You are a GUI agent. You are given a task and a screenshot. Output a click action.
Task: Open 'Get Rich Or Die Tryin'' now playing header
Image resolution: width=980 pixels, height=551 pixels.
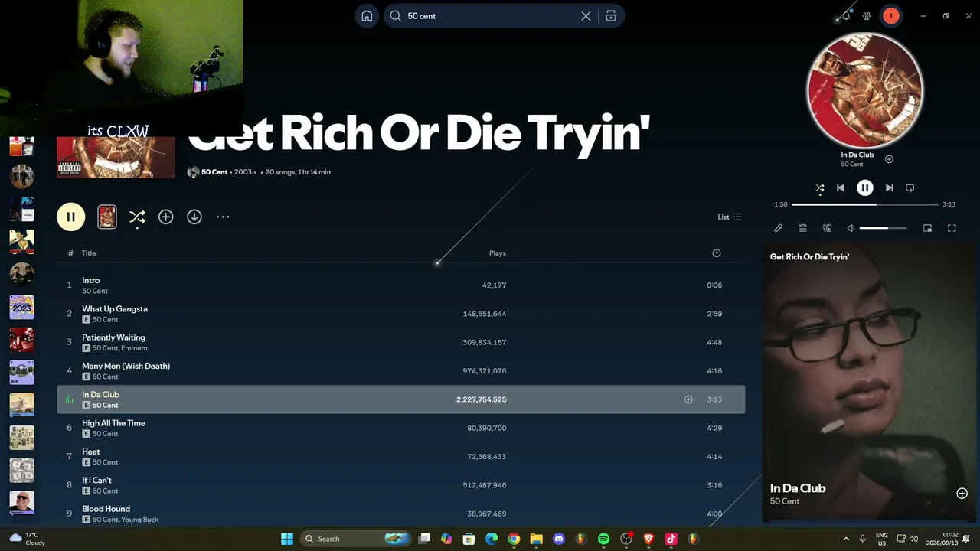click(x=809, y=257)
